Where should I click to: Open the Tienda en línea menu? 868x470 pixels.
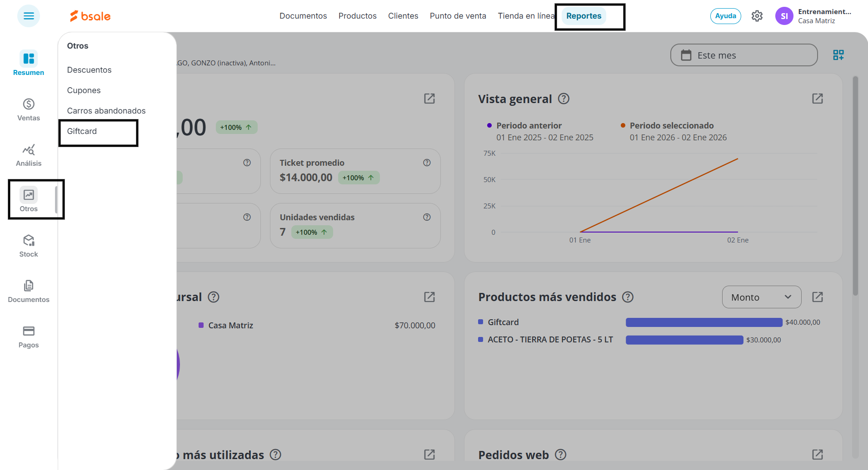click(x=526, y=16)
